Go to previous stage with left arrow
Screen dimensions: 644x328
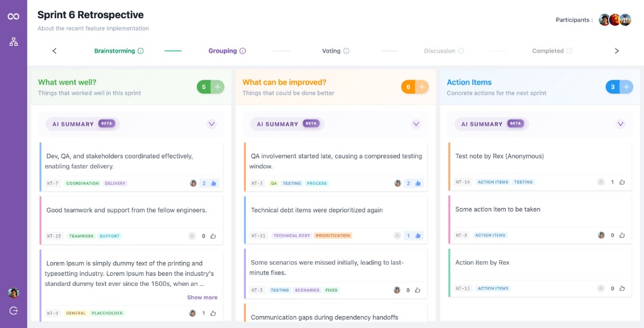[54, 51]
